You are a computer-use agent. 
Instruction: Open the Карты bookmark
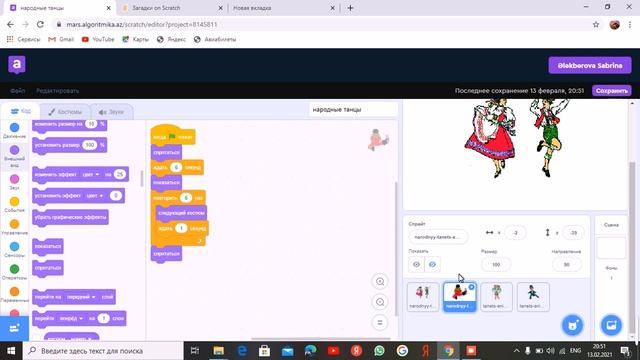point(136,39)
